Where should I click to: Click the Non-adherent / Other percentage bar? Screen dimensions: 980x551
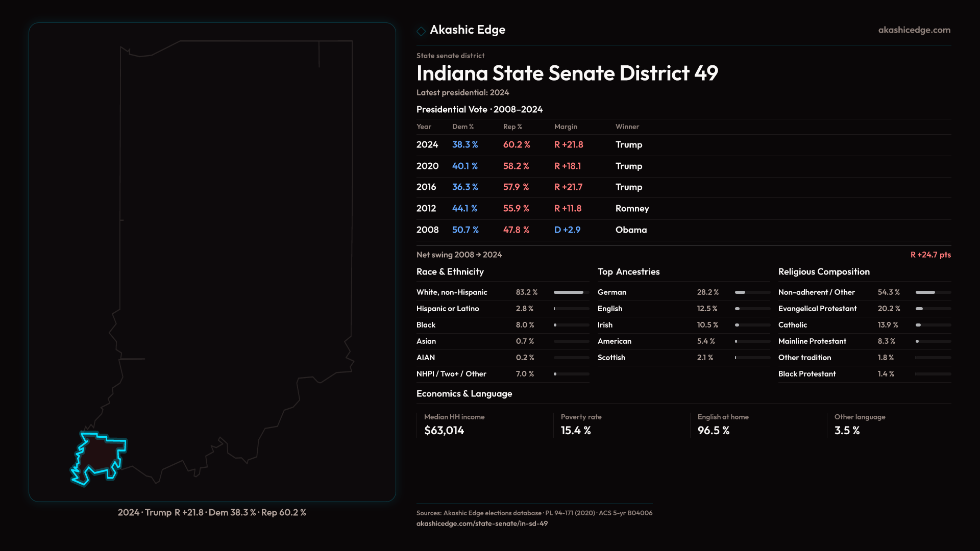pos(933,292)
